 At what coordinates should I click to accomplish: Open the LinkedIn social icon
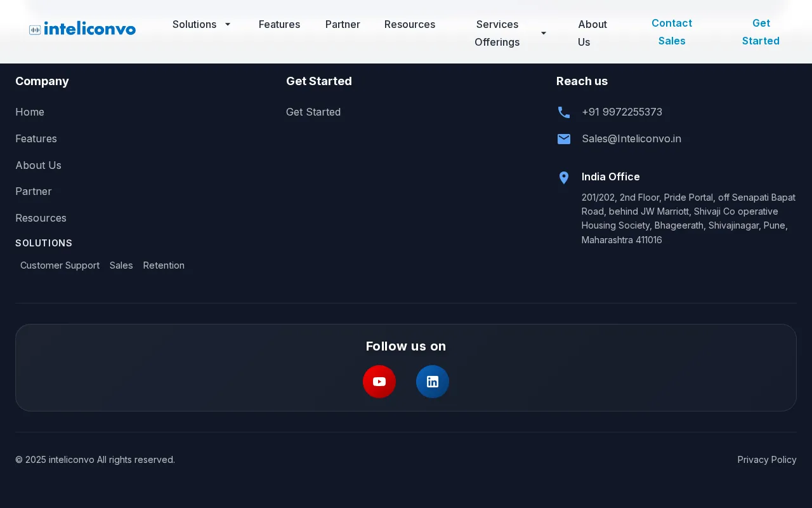[x=433, y=382]
